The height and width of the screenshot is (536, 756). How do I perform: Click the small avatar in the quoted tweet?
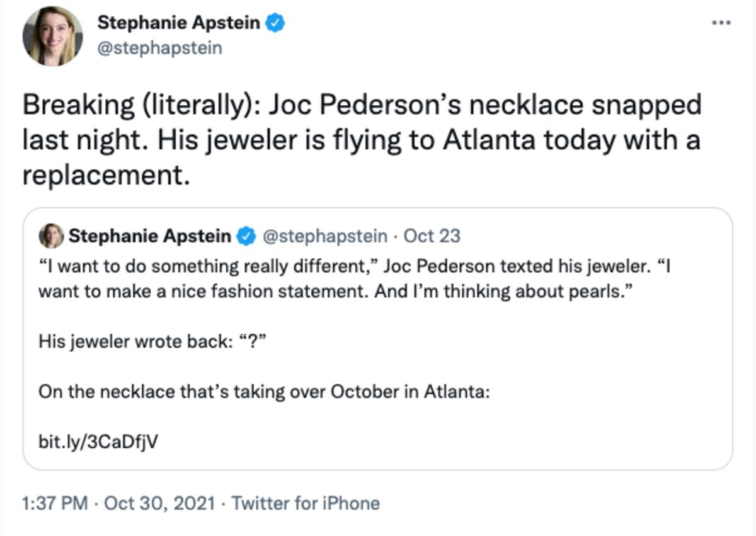click(51, 236)
